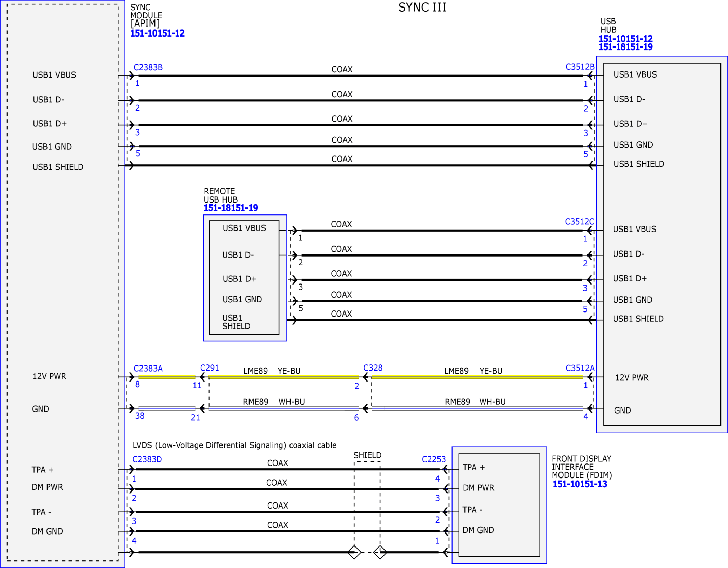Image resolution: width=728 pixels, height=568 pixels.
Task: Click connector label C3512B
Action: click(580, 67)
